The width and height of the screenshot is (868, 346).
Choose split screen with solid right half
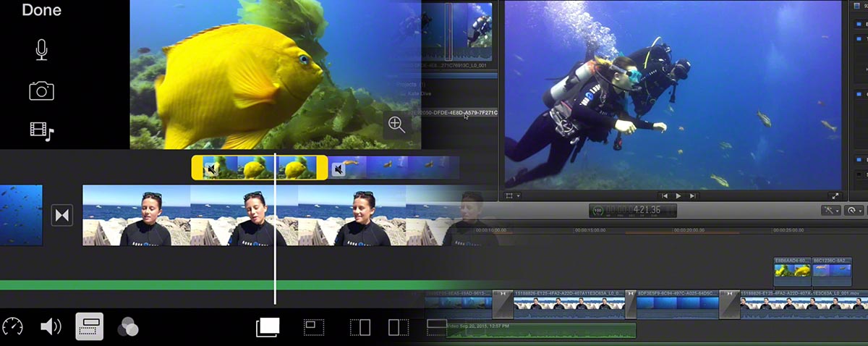click(x=360, y=327)
